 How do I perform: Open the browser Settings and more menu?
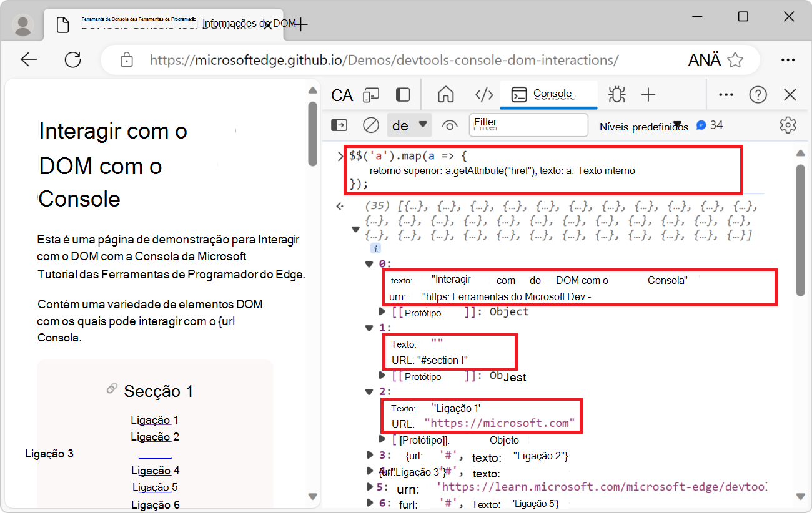[788, 60]
